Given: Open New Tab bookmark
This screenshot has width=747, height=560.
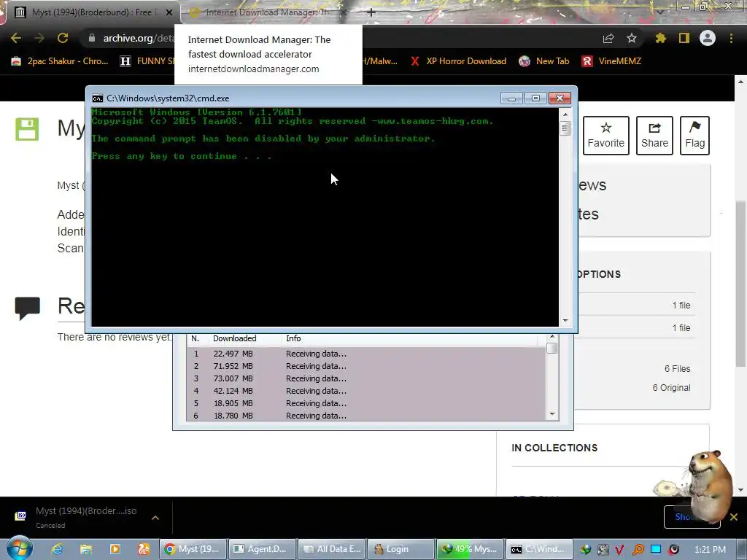Looking at the screenshot, I should click(x=544, y=61).
